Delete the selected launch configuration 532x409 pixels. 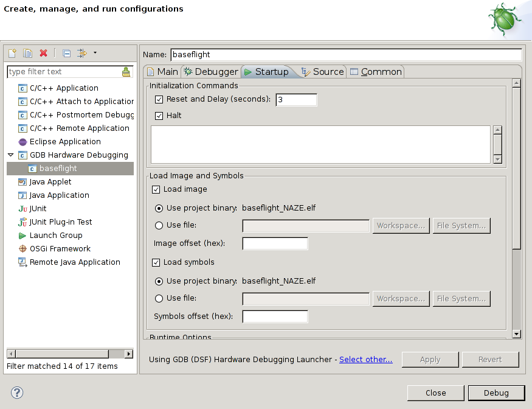point(43,53)
